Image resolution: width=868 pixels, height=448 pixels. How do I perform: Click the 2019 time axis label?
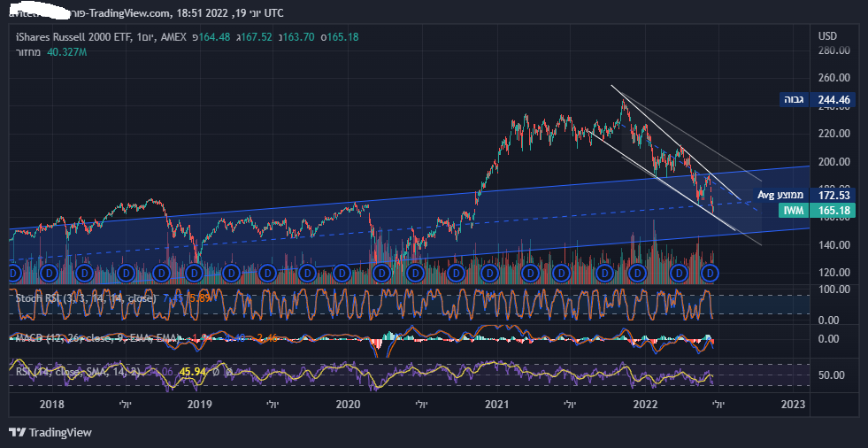(199, 405)
